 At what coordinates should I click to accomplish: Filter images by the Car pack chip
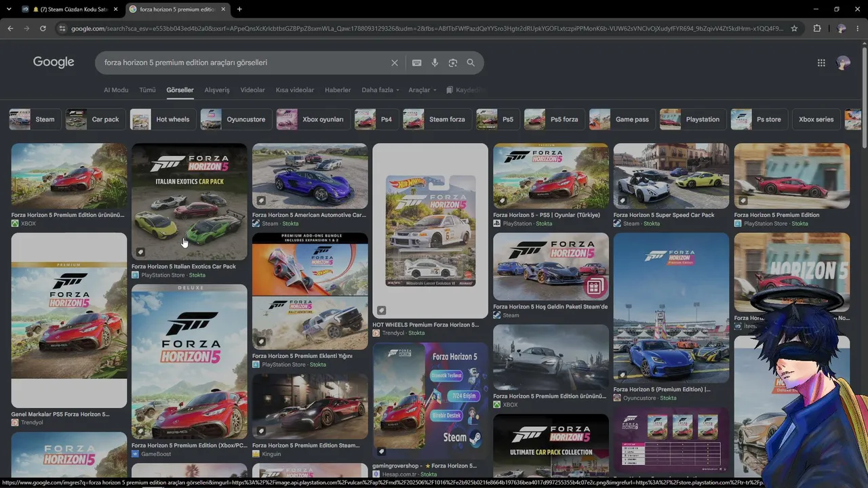coord(94,119)
